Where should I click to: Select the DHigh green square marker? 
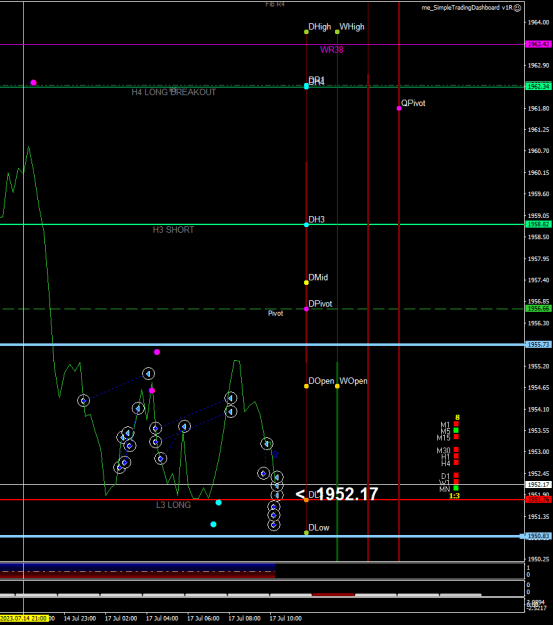coord(306,32)
